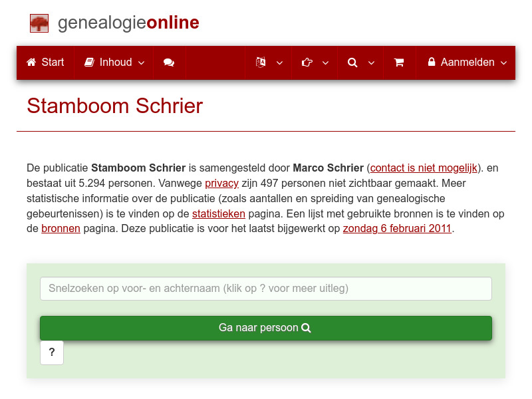The height and width of the screenshot is (399, 532).
Task: Open the search dropdown chevron
Action: [371, 63]
